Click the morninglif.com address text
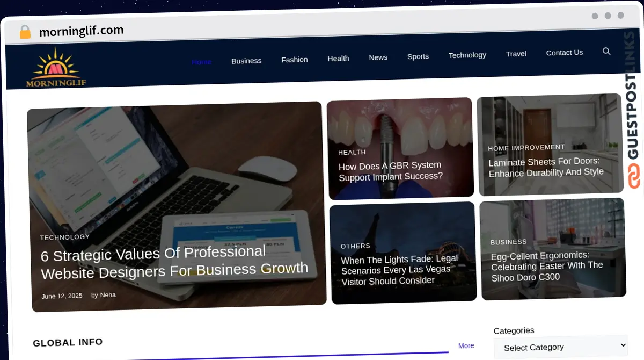 81,31
